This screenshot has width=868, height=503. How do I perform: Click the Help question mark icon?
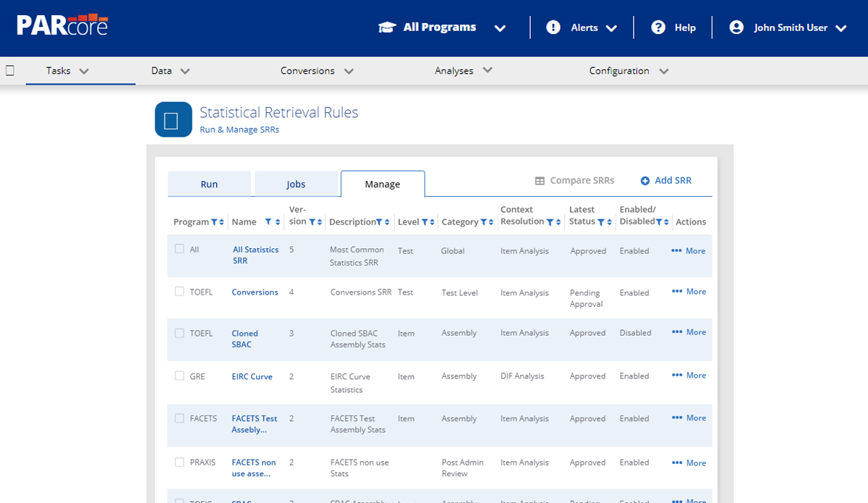(x=658, y=28)
